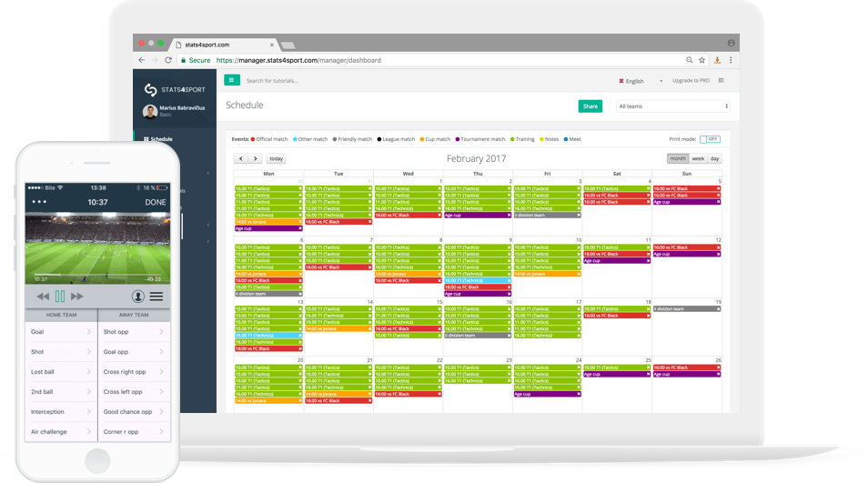Tap fast-forward button on phone player
Image resolution: width=868 pixels, height=483 pixels.
[x=77, y=297]
